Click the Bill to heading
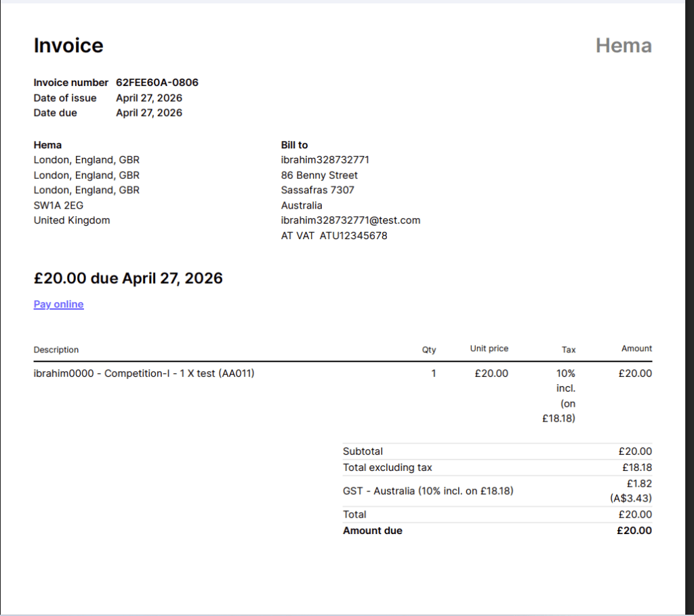Screen dimensions: 694x616 [x=294, y=145]
